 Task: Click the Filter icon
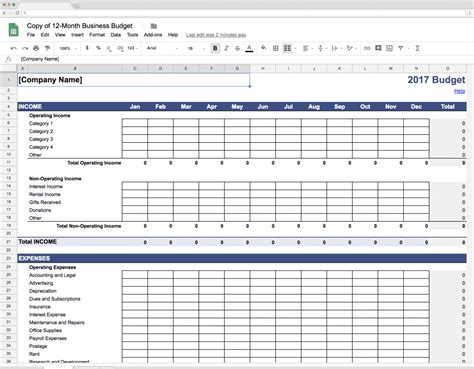(x=401, y=48)
